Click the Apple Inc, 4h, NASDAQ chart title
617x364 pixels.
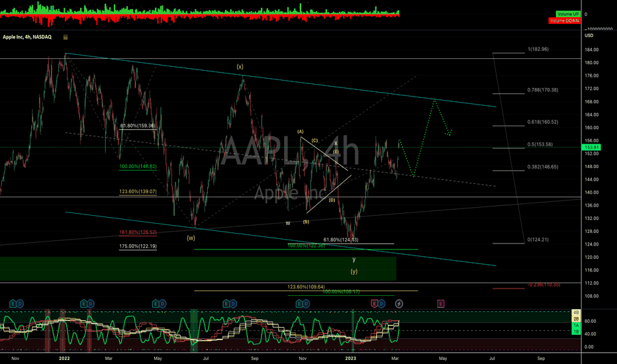click(27, 37)
